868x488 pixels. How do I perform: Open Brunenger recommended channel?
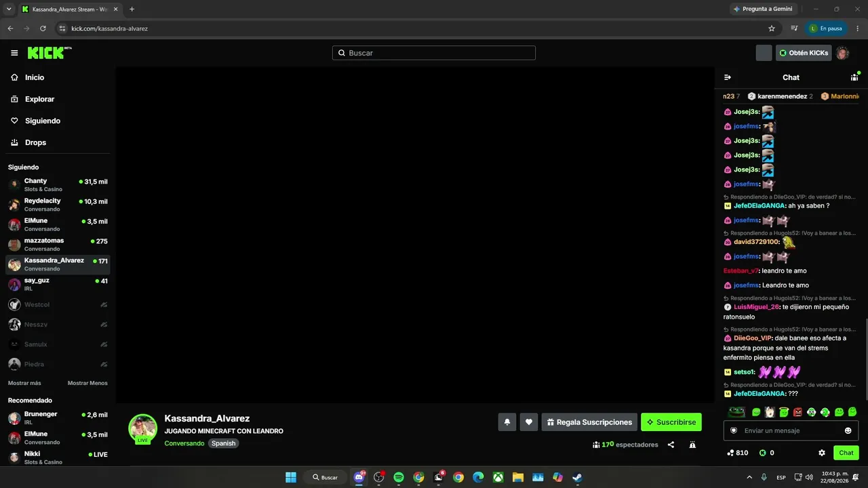pyautogui.click(x=58, y=418)
